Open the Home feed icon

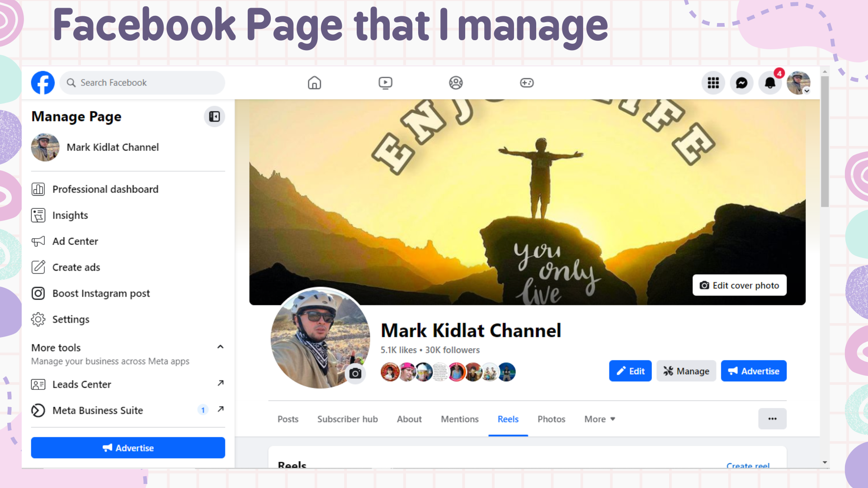(x=314, y=83)
